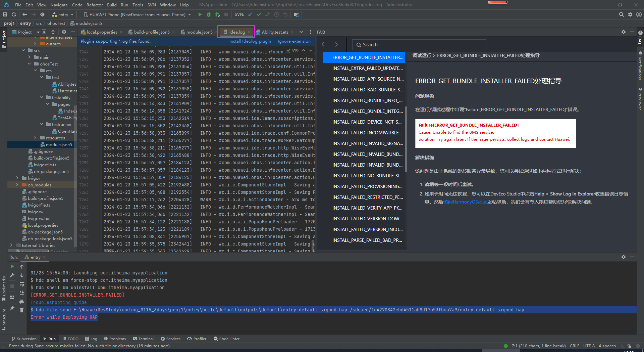Click the SVN revert undo arrow icon
This screenshot has height=352, width=644.
coord(285,14)
